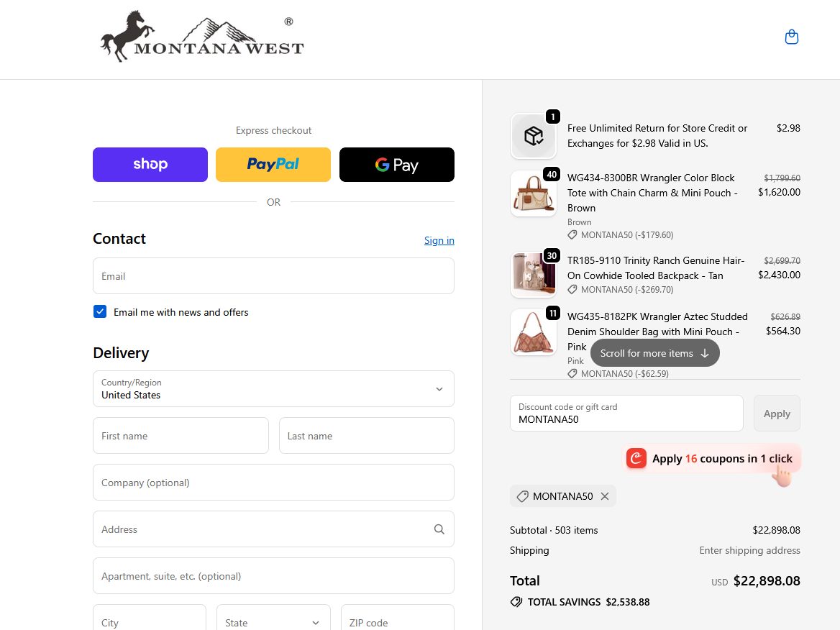Select Google Pay express checkout
The height and width of the screenshot is (630, 840).
click(397, 165)
